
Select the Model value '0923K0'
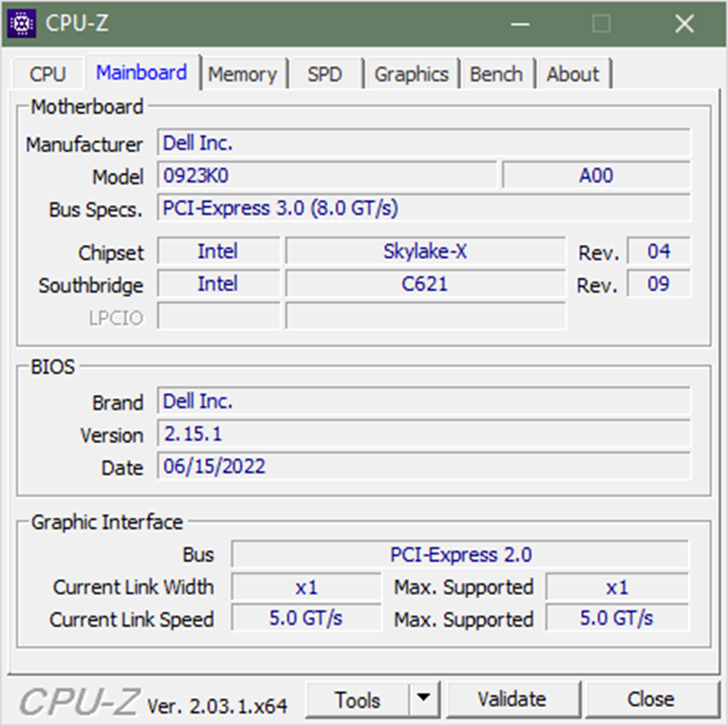tap(328, 175)
